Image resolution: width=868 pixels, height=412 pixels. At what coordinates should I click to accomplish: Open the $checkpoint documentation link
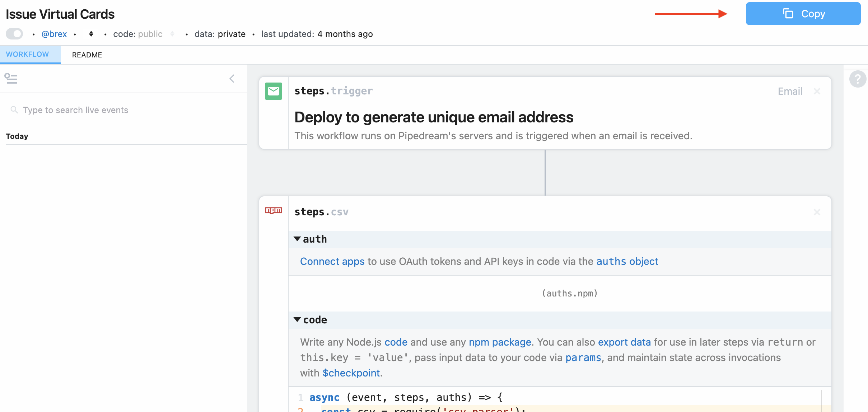tap(351, 373)
